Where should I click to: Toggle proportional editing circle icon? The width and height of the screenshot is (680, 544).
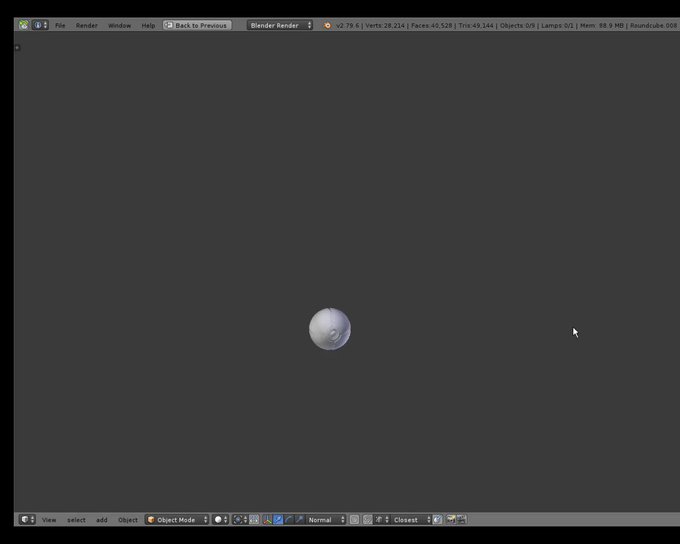354,520
